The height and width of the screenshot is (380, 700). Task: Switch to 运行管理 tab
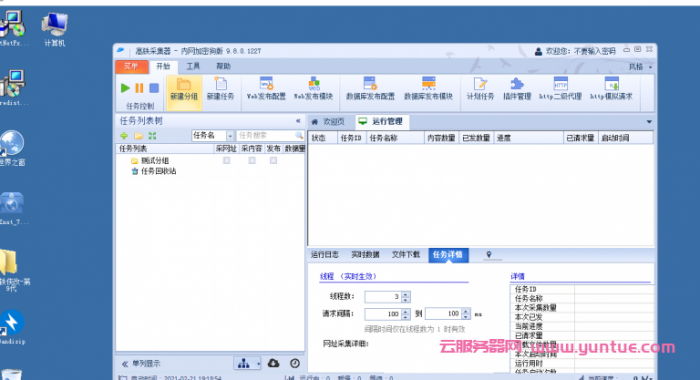(382, 121)
